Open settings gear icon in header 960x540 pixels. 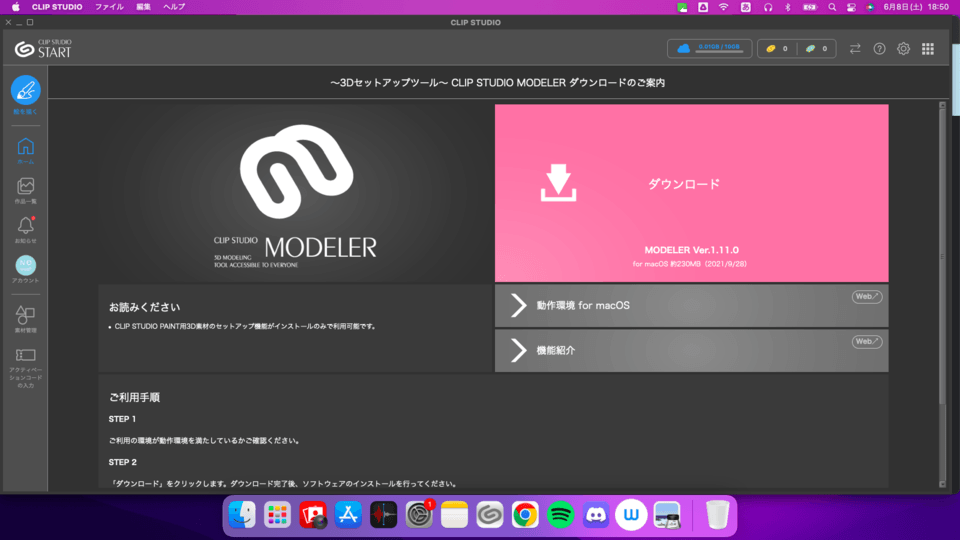[904, 48]
